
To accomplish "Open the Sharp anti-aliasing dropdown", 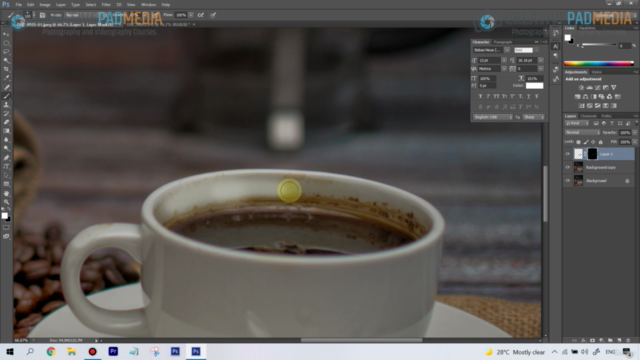I will coord(533,117).
